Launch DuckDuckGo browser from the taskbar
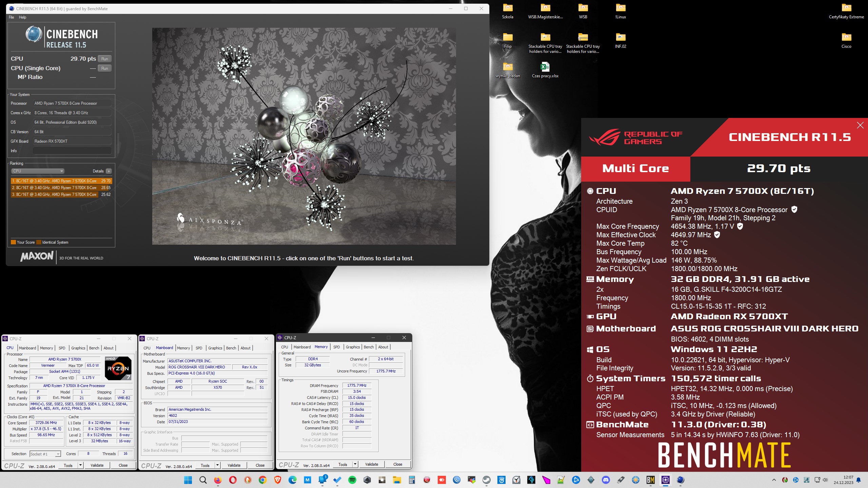Viewport: 868px width, 488px height. tap(248, 480)
